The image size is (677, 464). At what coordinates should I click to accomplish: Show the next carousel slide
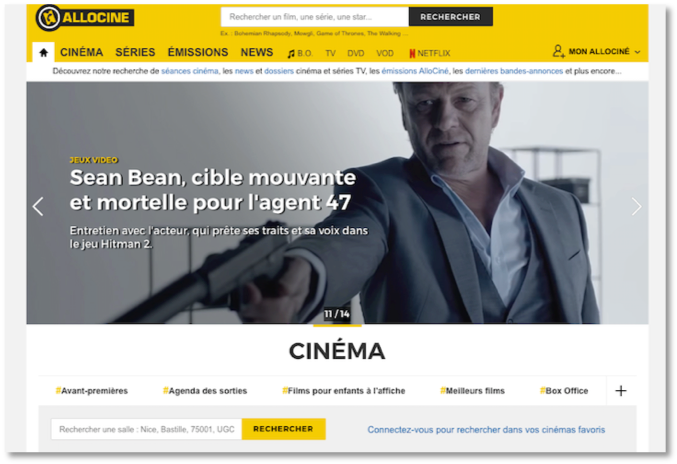pos(636,206)
